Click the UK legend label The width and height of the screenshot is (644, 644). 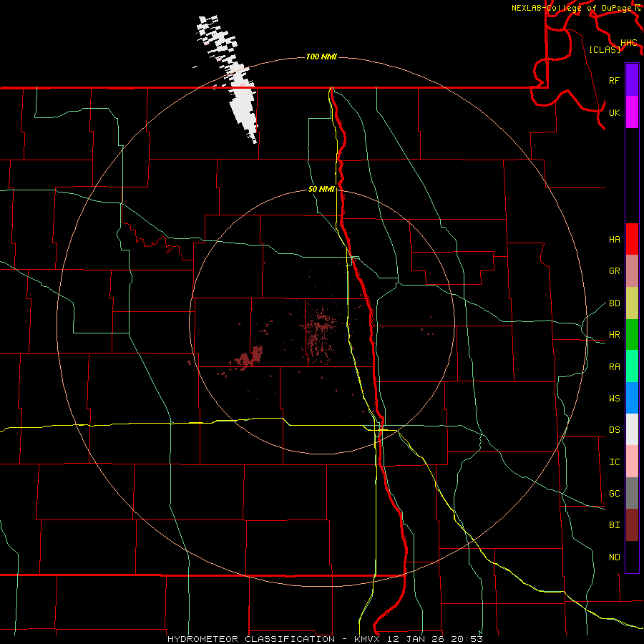click(x=614, y=112)
